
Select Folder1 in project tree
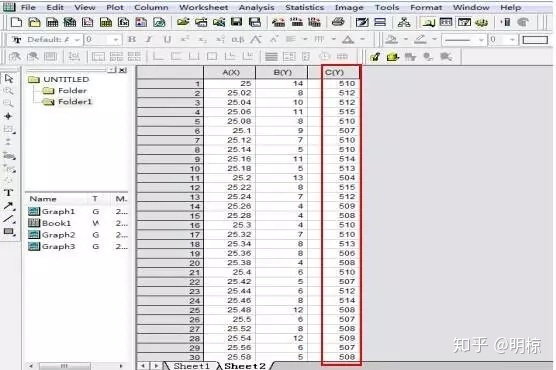click(75, 101)
